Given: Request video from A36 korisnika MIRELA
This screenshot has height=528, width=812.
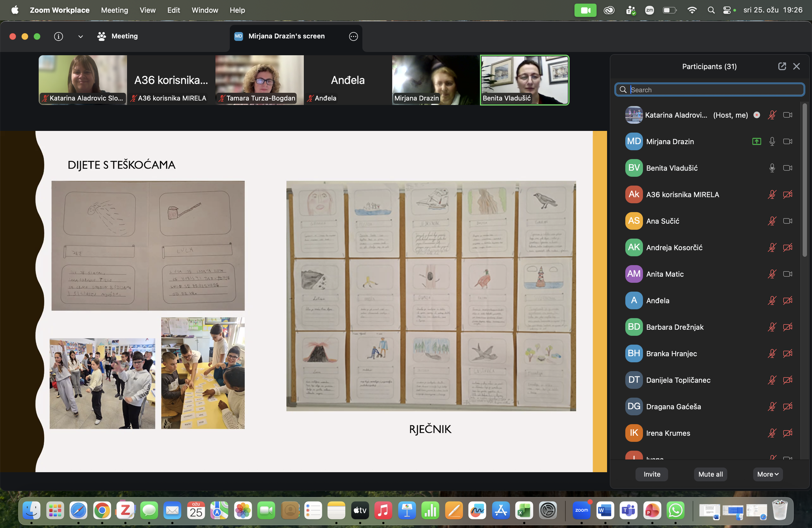Looking at the screenshot, I should [787, 195].
